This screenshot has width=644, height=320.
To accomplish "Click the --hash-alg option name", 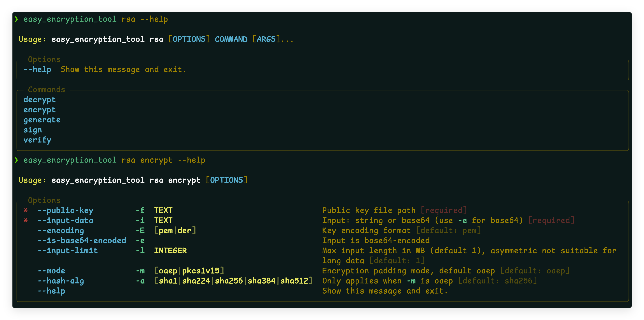I will (61, 281).
